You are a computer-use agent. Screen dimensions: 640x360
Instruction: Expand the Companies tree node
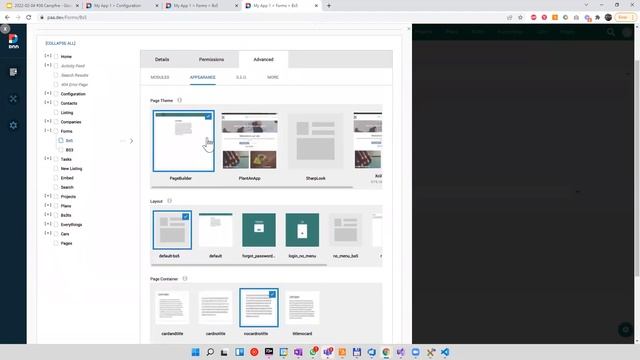(48, 121)
